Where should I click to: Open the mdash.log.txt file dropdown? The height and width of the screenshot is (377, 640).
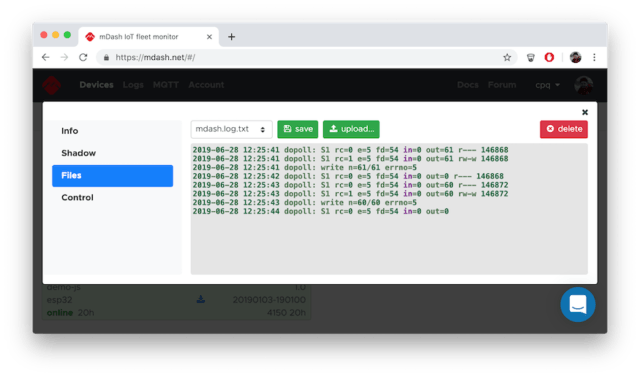coord(231,129)
